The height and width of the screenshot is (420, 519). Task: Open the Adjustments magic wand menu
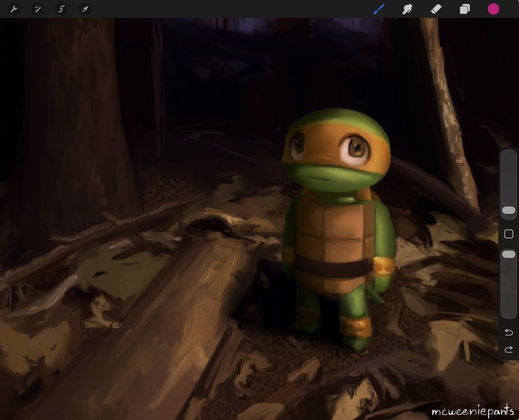pyautogui.click(x=38, y=9)
